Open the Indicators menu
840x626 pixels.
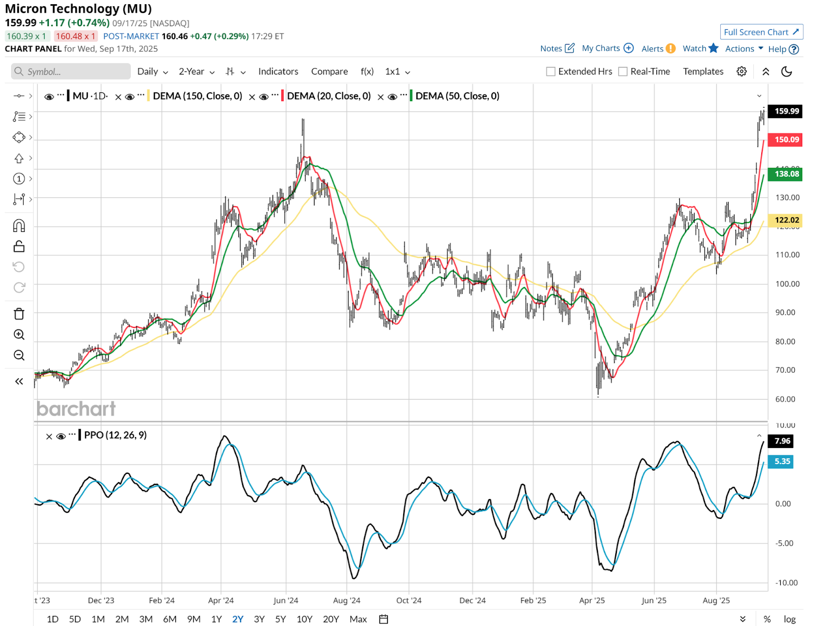tap(278, 71)
